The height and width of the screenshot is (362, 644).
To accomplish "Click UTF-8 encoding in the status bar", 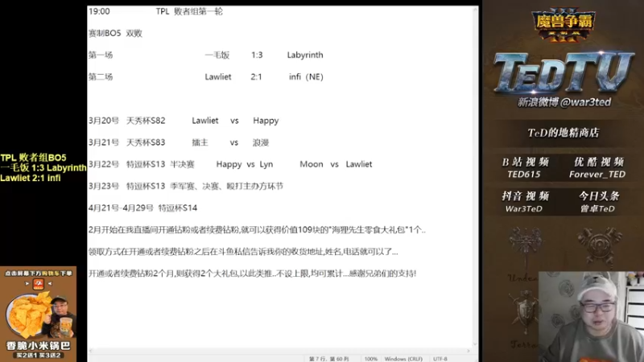I will (x=440, y=359).
